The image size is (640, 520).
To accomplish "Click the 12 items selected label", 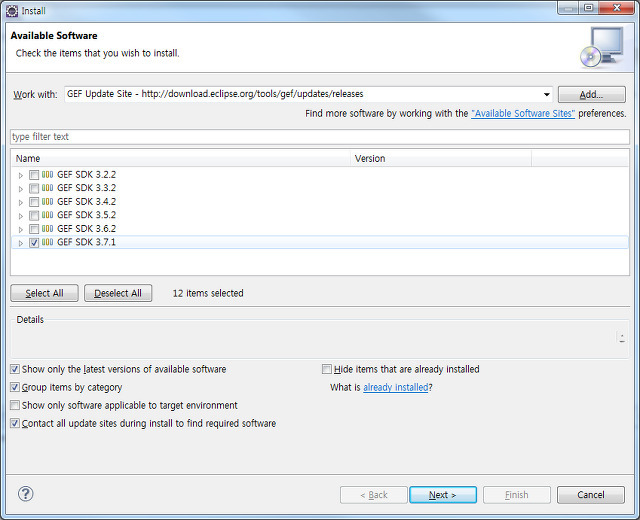I will (x=208, y=293).
